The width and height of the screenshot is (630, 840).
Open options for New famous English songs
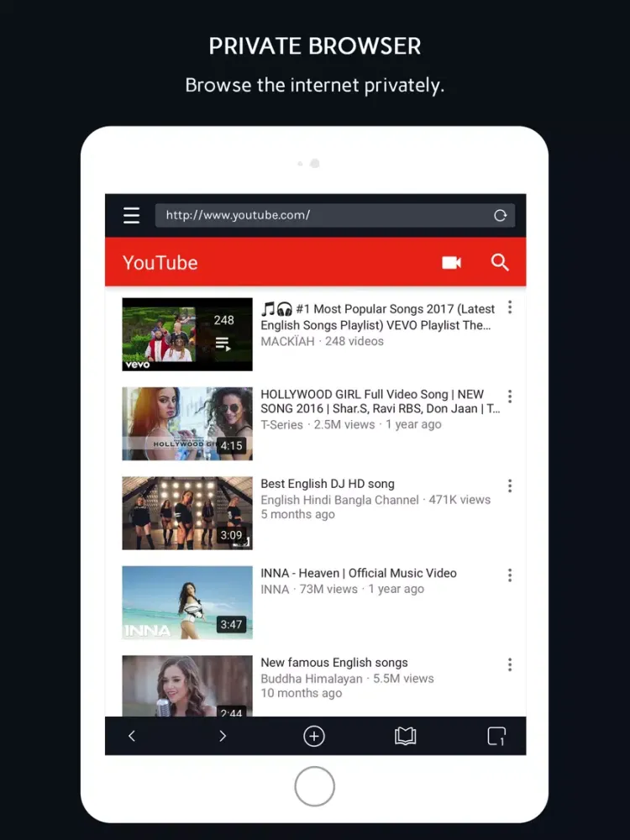(x=510, y=664)
